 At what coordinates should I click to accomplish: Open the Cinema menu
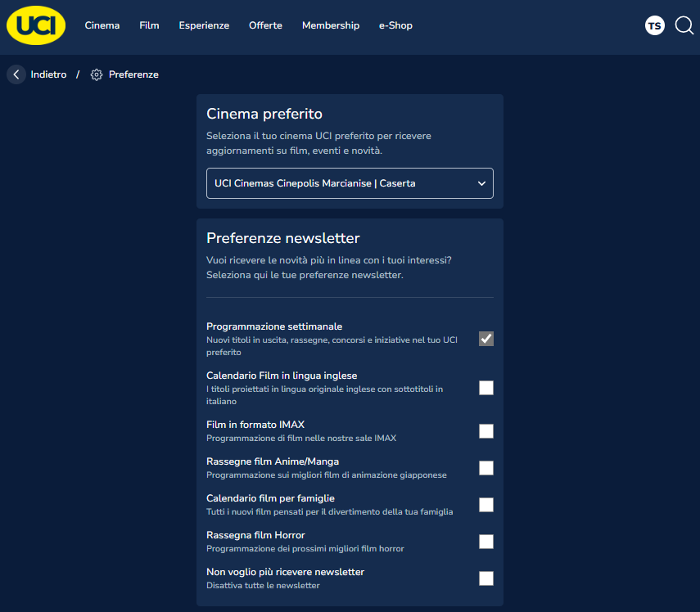tap(102, 25)
